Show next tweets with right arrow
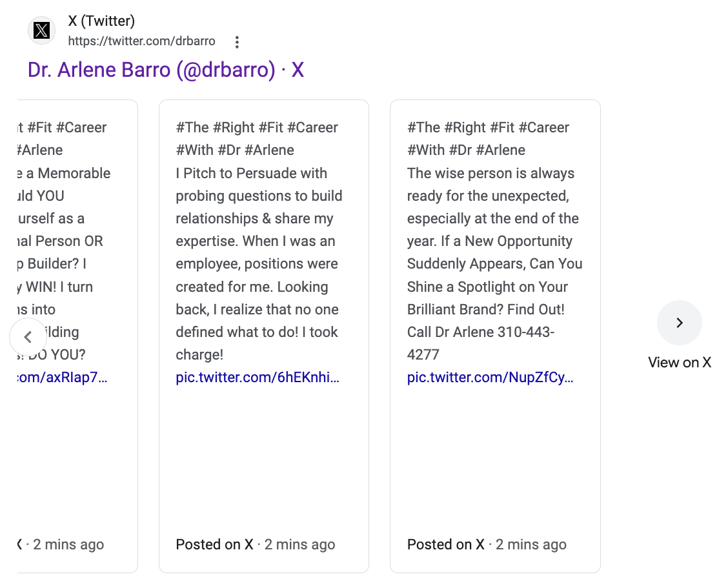This screenshot has width=728, height=581. click(679, 323)
